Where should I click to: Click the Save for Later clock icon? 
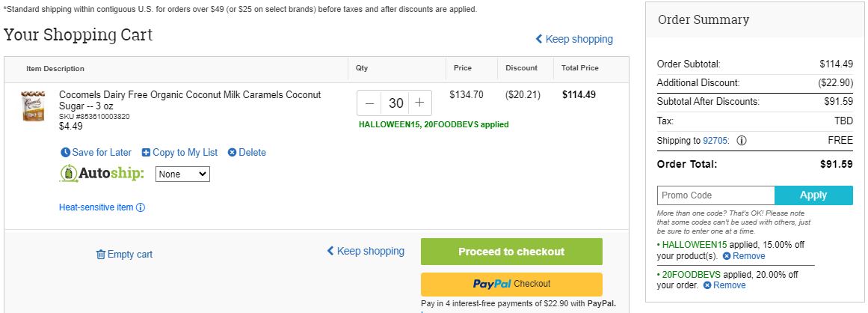pos(65,152)
